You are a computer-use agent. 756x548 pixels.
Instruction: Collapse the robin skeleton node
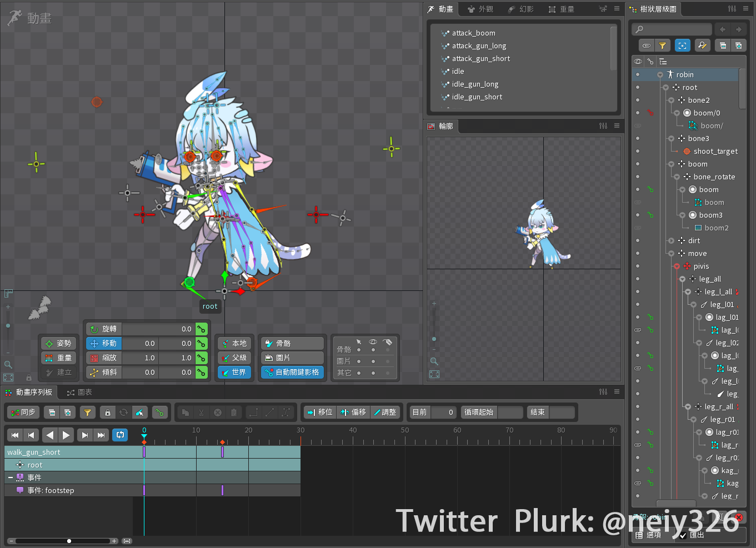660,75
